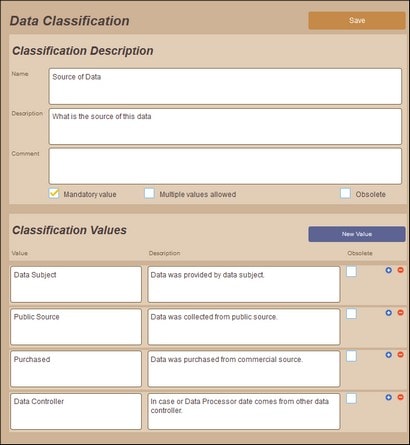The width and height of the screenshot is (410, 445).
Task: Add a row after Data Subject value
Action: click(388, 270)
